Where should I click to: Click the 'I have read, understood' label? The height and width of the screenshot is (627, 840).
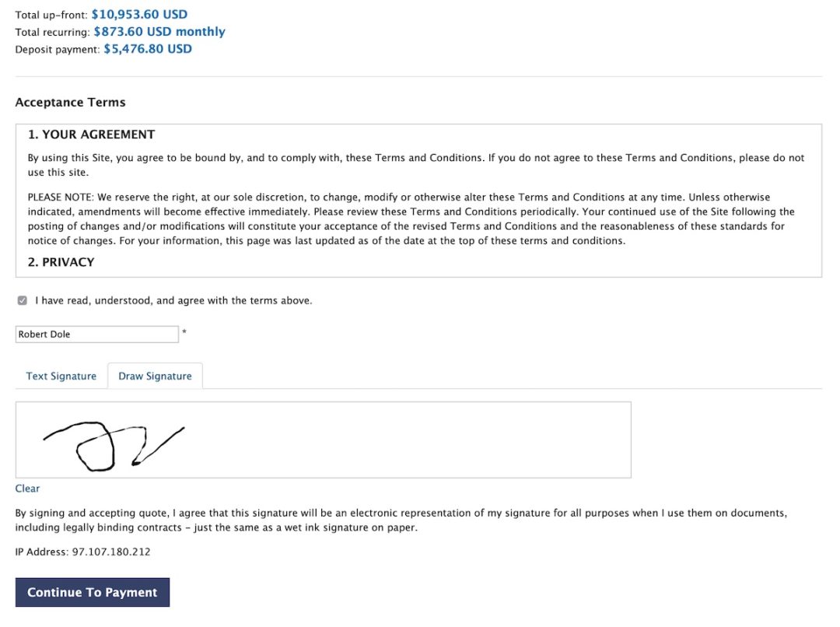point(173,300)
